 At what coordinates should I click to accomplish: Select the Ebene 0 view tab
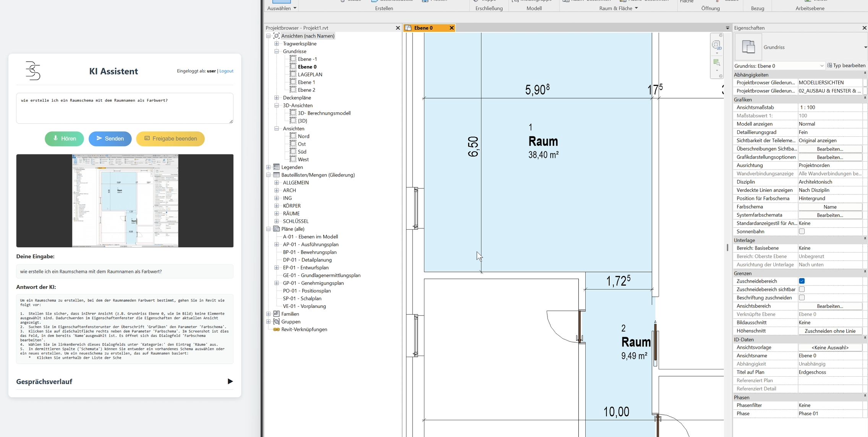[x=423, y=28]
